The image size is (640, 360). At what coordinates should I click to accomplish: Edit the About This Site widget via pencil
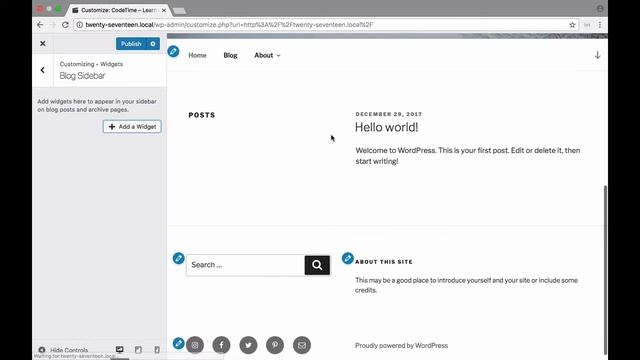tap(347, 258)
